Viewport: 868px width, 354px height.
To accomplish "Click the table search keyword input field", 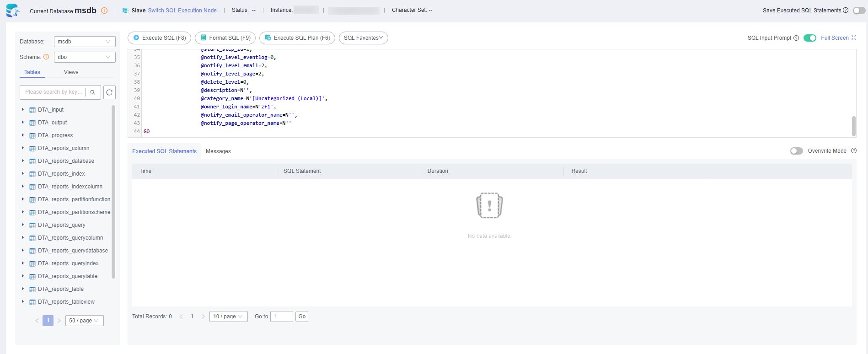I will click(x=54, y=92).
